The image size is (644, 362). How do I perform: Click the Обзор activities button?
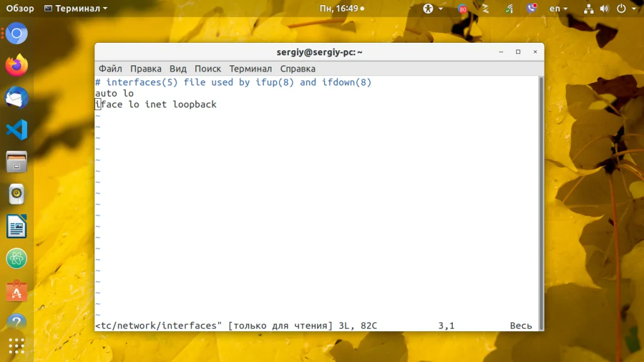(x=19, y=8)
